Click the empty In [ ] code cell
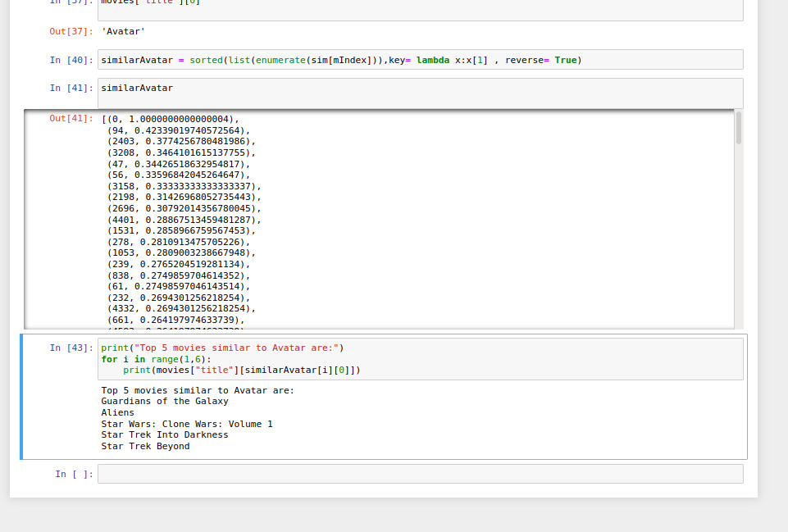This screenshot has width=788, height=532. 420,474
